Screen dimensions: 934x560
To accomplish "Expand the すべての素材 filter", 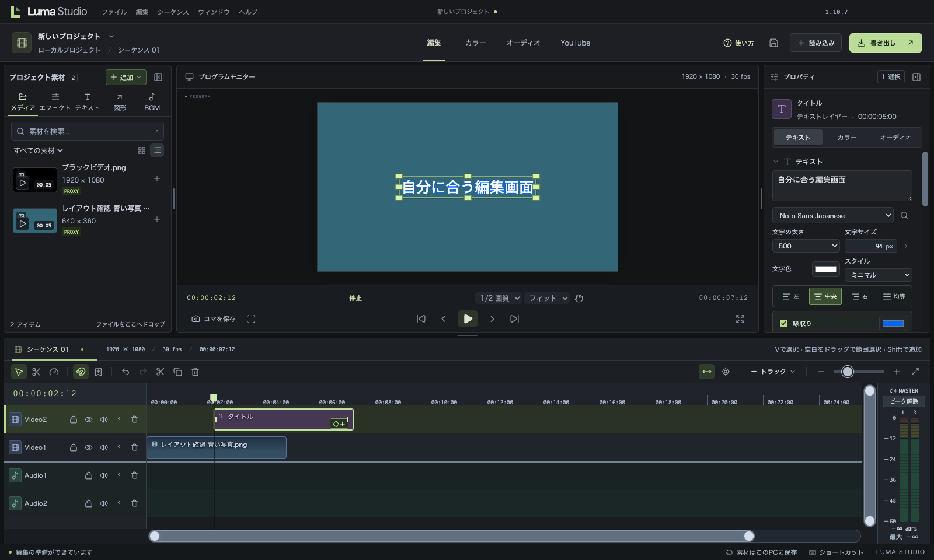I will 39,150.
